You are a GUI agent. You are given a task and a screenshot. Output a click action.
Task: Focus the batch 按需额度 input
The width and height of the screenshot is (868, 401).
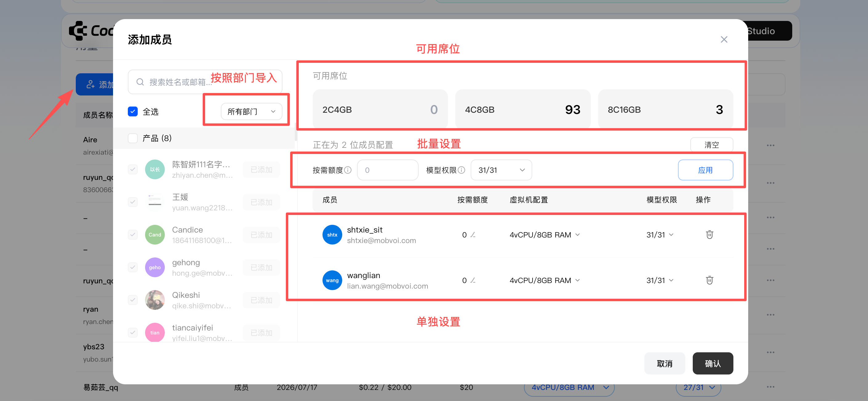point(387,170)
